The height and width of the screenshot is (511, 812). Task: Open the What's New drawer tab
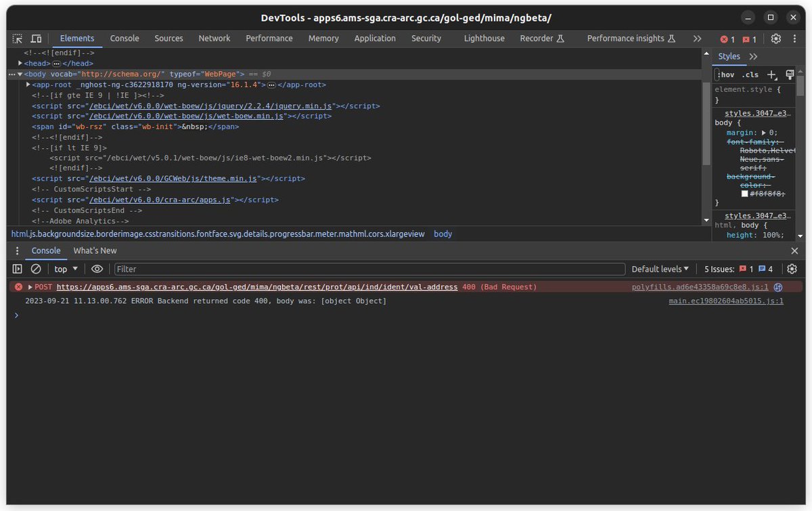click(95, 250)
